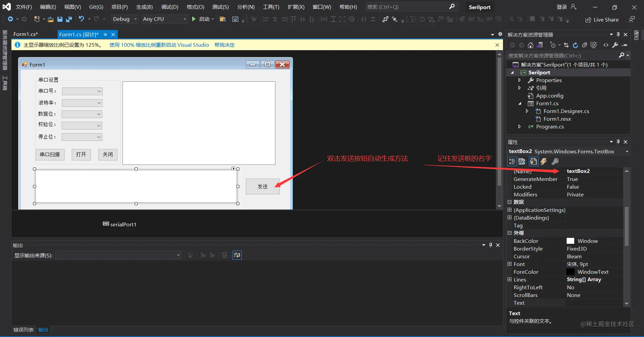The width and height of the screenshot is (644, 337).
Task: Click the restart with 100% scaling link
Action: [159, 45]
